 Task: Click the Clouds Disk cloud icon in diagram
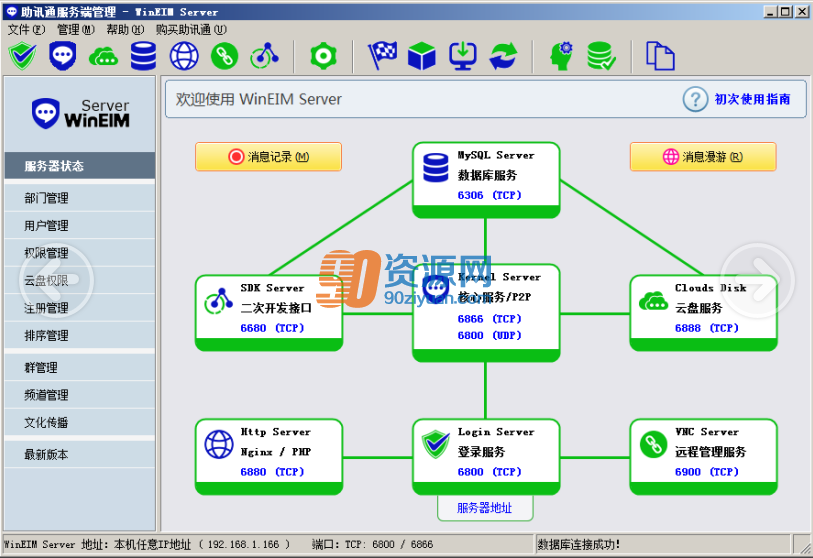click(x=653, y=301)
